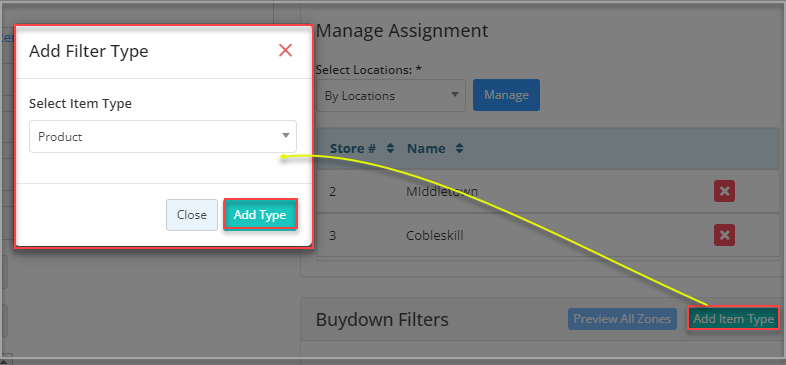Click the Add Filter Type dialog title
The width and height of the screenshot is (786, 365).
89,51
